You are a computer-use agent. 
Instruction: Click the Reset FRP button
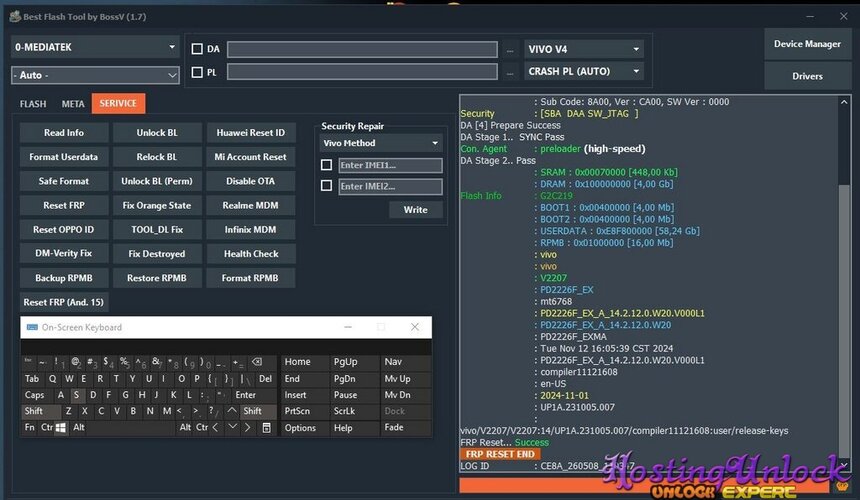pyautogui.click(x=64, y=206)
